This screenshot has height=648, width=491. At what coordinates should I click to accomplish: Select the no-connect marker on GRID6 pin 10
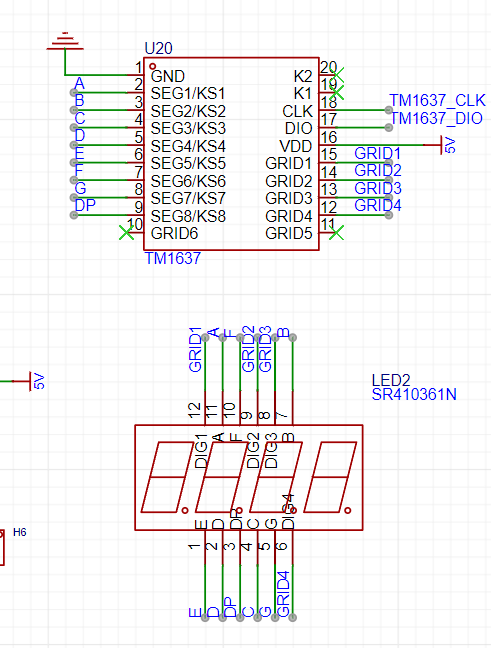[x=126, y=233]
